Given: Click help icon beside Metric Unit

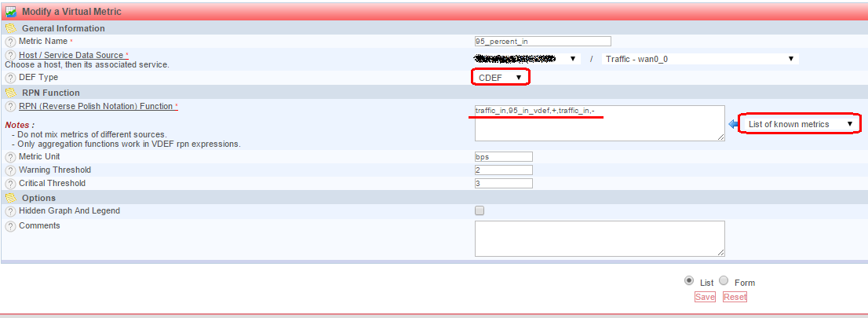Looking at the screenshot, I should tap(10, 157).
